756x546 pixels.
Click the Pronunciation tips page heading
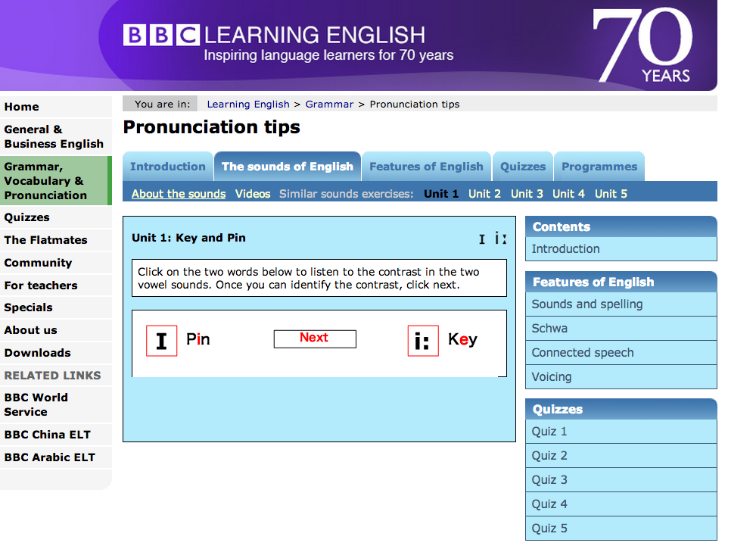212,127
